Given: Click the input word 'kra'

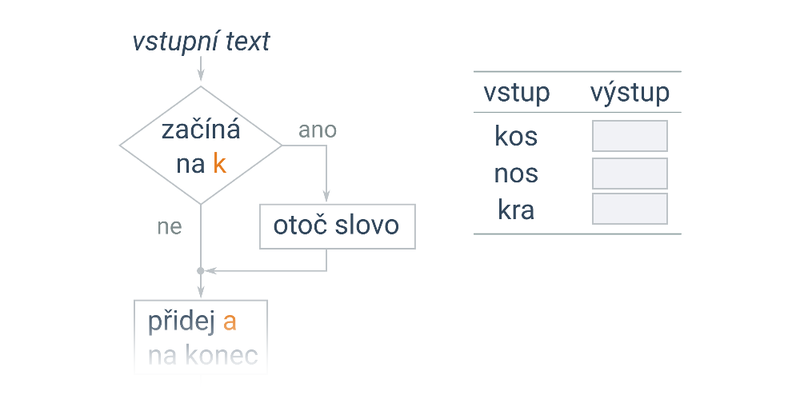Looking at the screenshot, I should (x=516, y=210).
